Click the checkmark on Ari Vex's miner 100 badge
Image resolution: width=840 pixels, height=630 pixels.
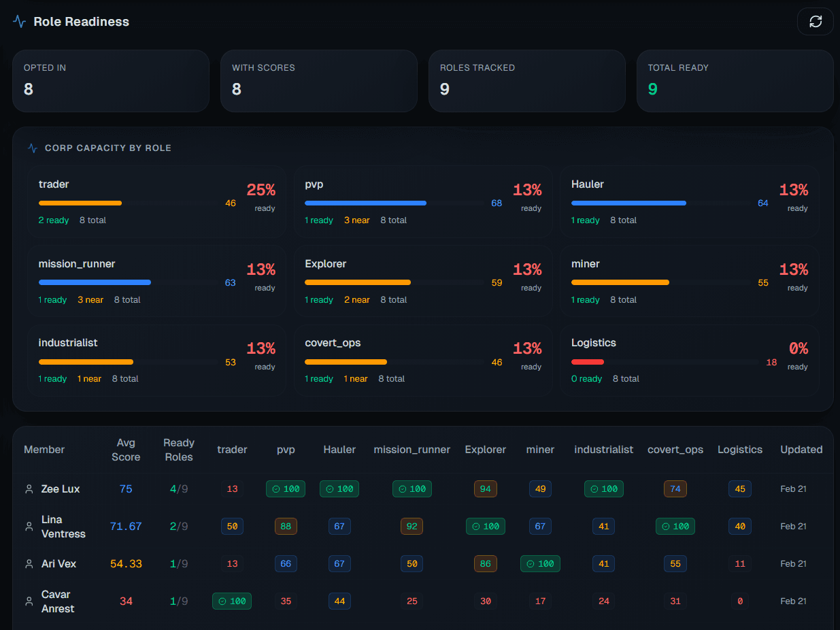(531, 563)
